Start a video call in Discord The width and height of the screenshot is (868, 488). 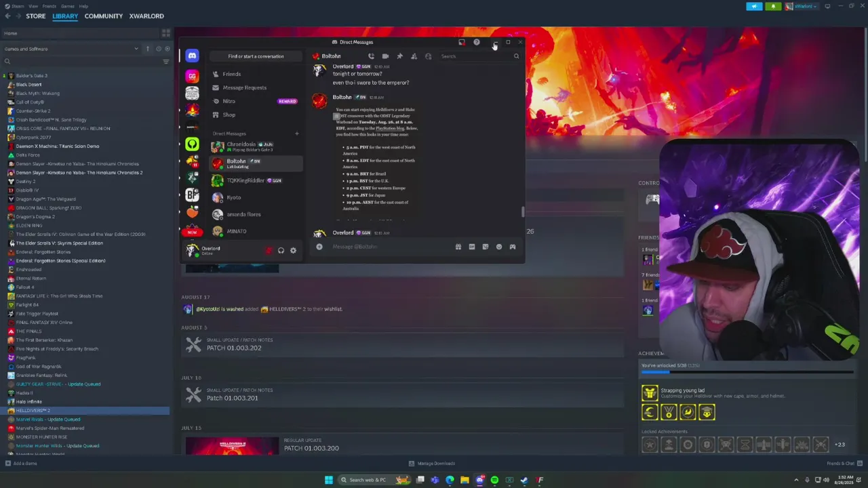tap(385, 56)
